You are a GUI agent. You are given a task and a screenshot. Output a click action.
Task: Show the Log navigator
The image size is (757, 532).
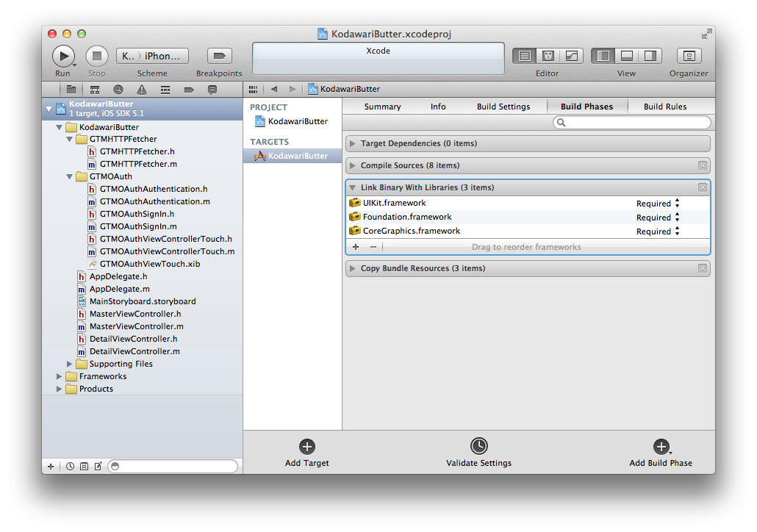tap(212, 90)
